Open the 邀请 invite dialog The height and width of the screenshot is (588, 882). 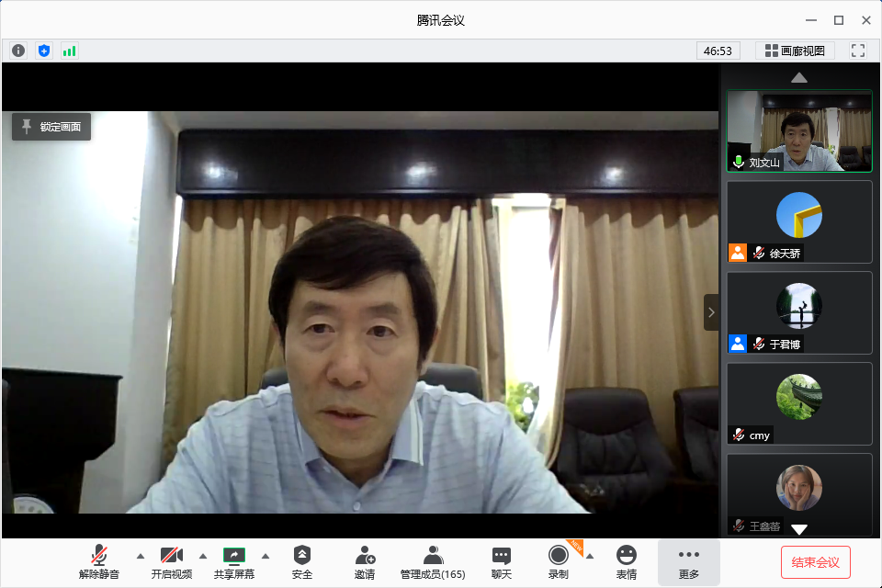365,561
